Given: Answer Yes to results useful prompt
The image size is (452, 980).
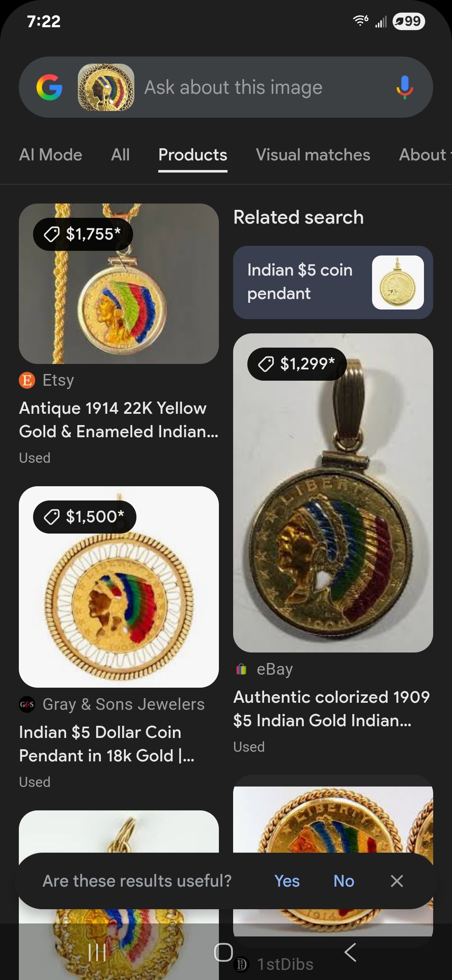Looking at the screenshot, I should tap(287, 881).
